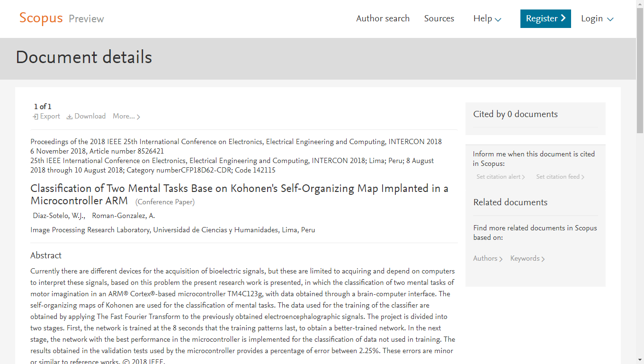Open Author search page
Screen dimensions: 644x364
(383, 18)
